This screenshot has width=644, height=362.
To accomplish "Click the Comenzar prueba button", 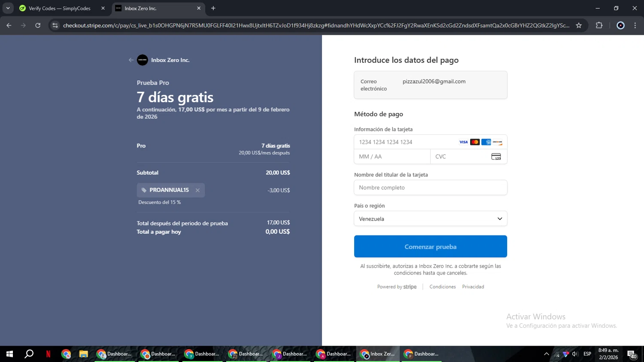I will click(431, 247).
